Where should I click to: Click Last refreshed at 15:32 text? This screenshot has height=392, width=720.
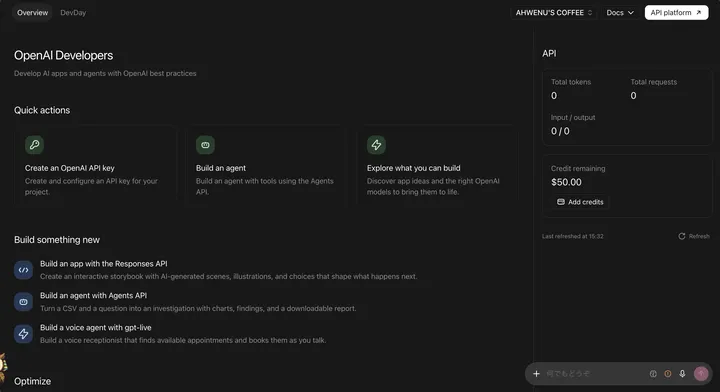click(x=573, y=236)
